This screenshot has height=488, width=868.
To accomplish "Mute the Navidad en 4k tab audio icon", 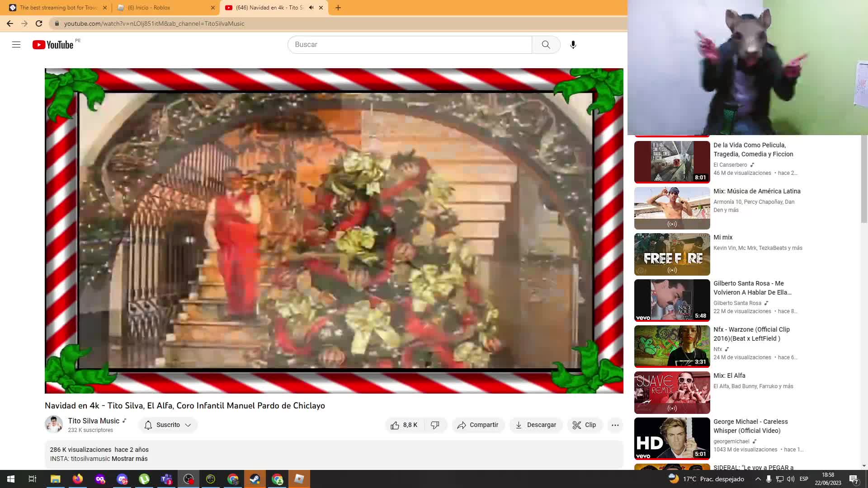I will click(x=311, y=8).
